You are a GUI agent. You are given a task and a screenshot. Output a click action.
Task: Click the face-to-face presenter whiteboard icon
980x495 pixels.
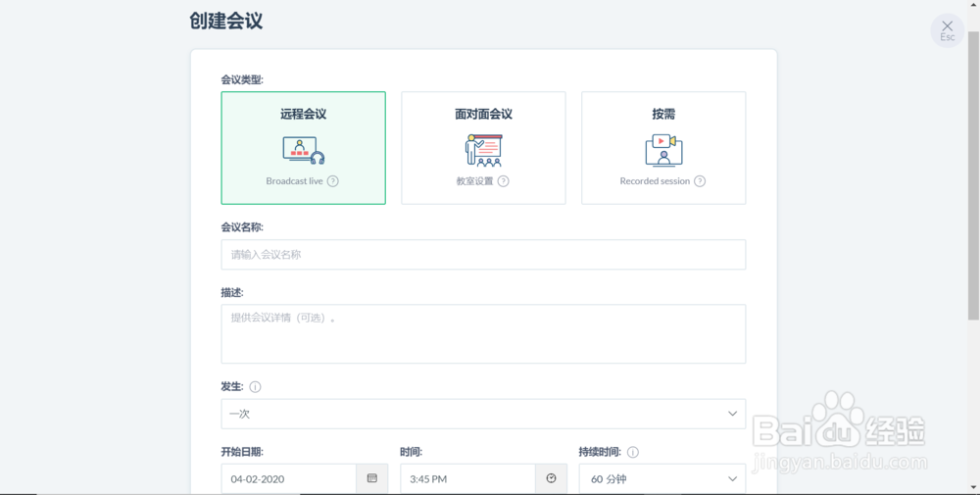(x=483, y=150)
